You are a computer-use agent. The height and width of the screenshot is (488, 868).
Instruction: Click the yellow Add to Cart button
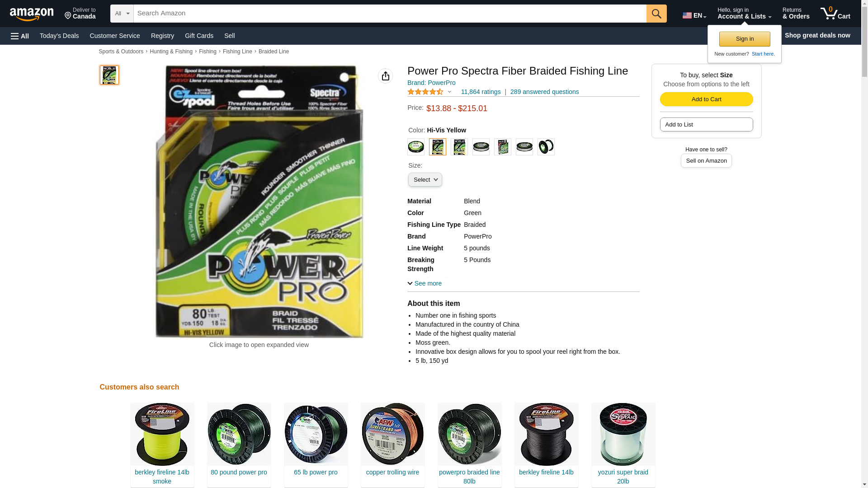(x=706, y=99)
